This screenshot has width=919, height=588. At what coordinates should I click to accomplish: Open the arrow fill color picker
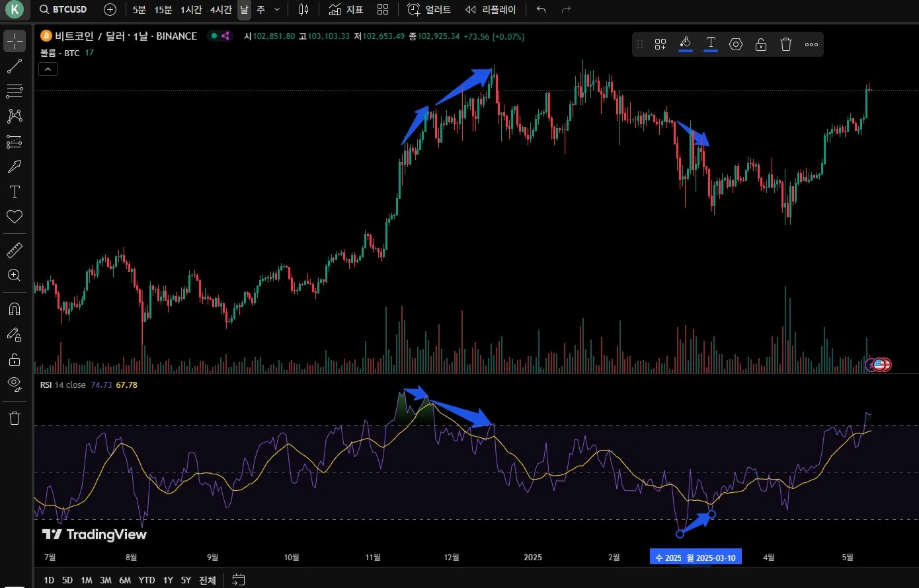pos(686,44)
